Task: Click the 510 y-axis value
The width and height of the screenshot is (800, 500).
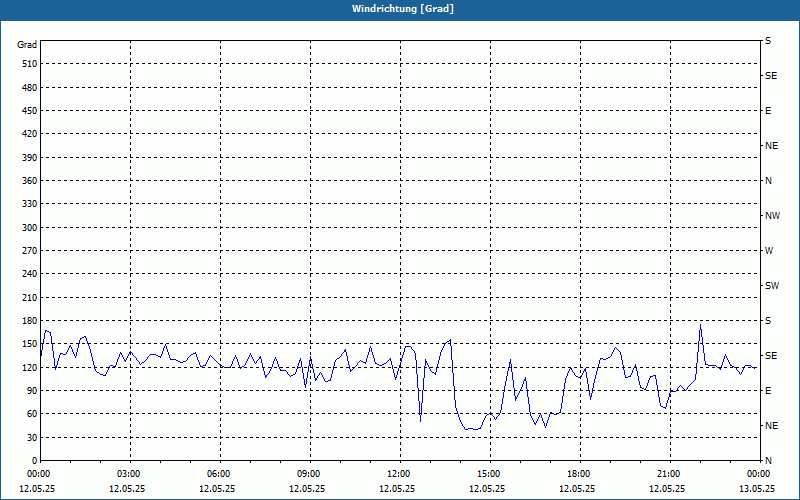Action: [30, 64]
